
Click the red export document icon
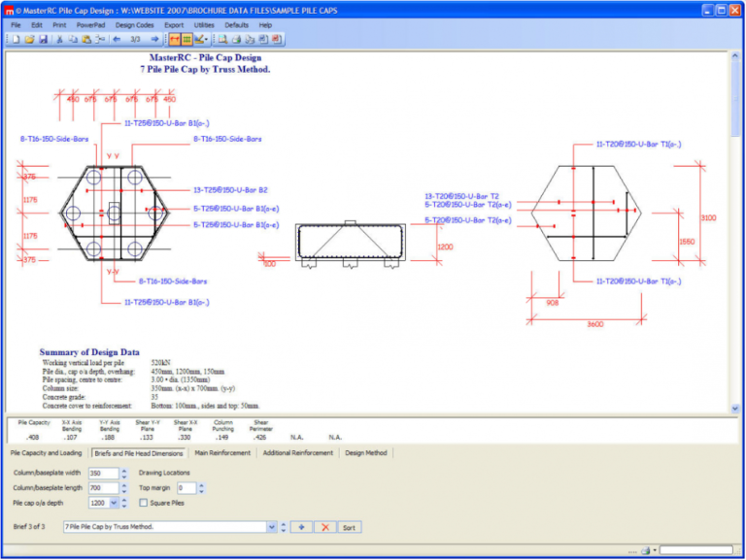277,40
